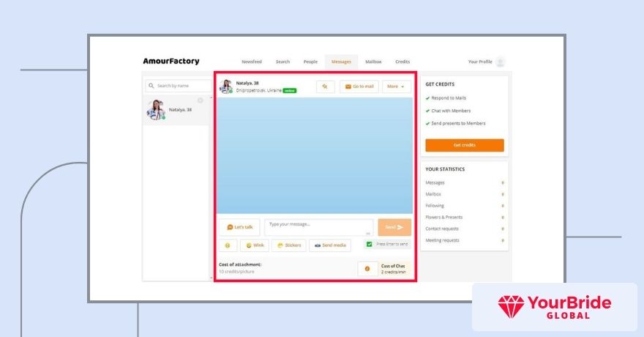Click Chat with Members text
The image size is (644, 337).
(x=451, y=111)
